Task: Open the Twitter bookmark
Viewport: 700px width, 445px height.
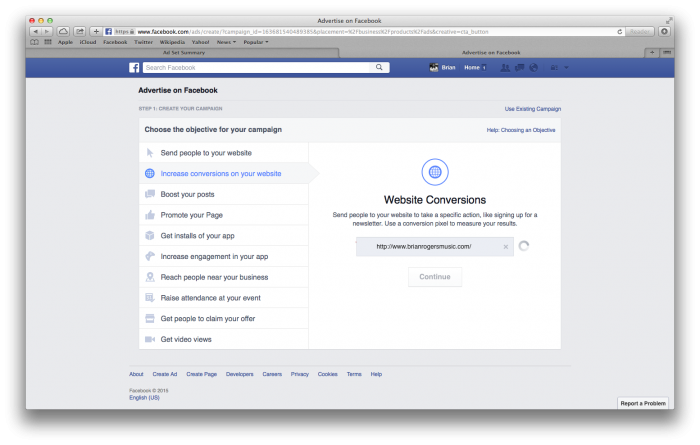Action: click(143, 42)
